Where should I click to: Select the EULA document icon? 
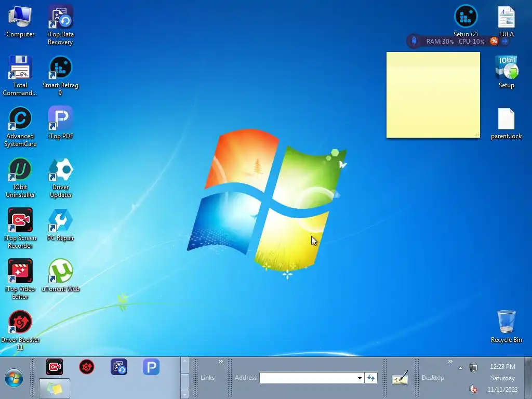click(506, 21)
